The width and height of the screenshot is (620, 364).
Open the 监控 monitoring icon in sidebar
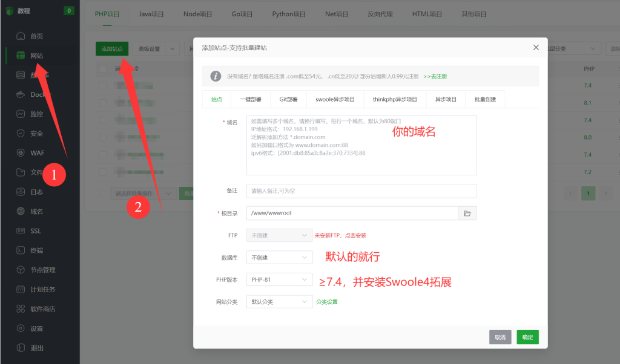[x=21, y=114]
